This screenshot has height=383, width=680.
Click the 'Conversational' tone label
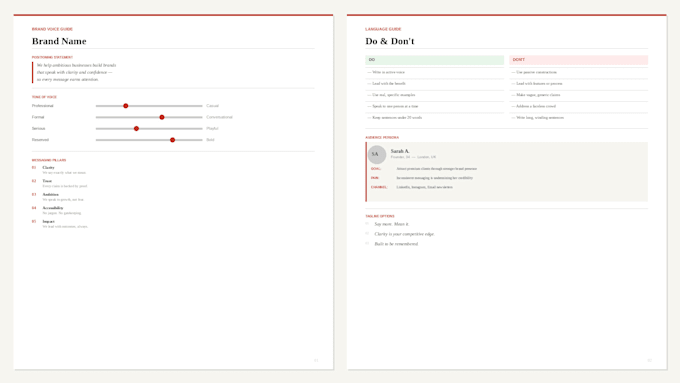pyautogui.click(x=219, y=117)
